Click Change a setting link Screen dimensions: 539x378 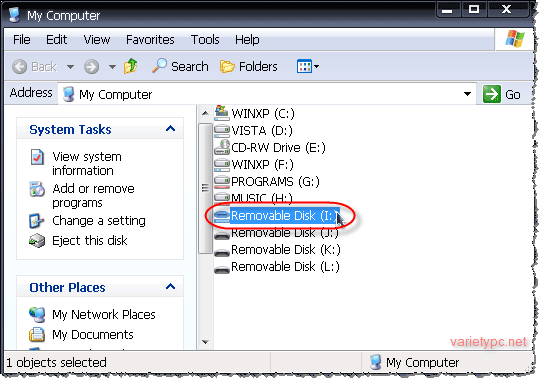(x=99, y=221)
